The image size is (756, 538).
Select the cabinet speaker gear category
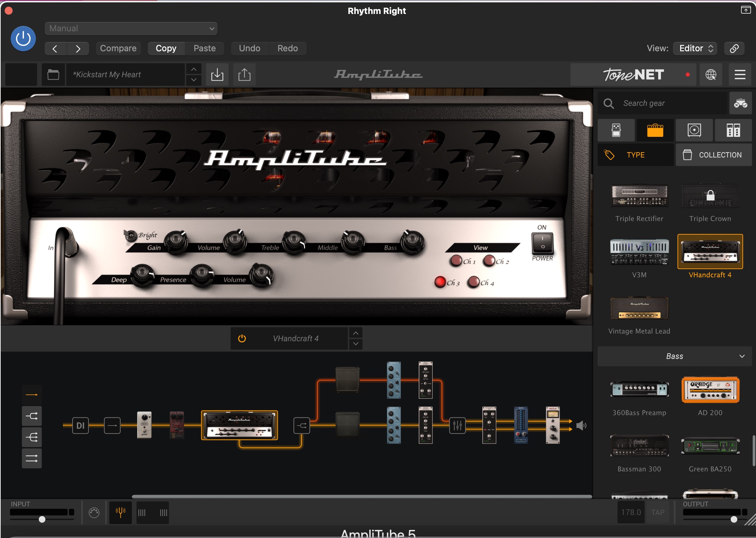(694, 130)
